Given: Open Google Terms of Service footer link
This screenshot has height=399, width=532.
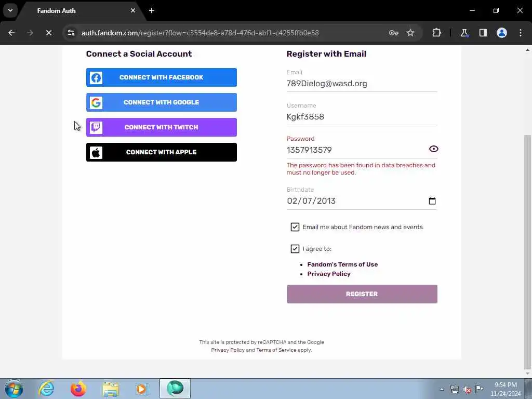Looking at the screenshot, I should point(276,350).
